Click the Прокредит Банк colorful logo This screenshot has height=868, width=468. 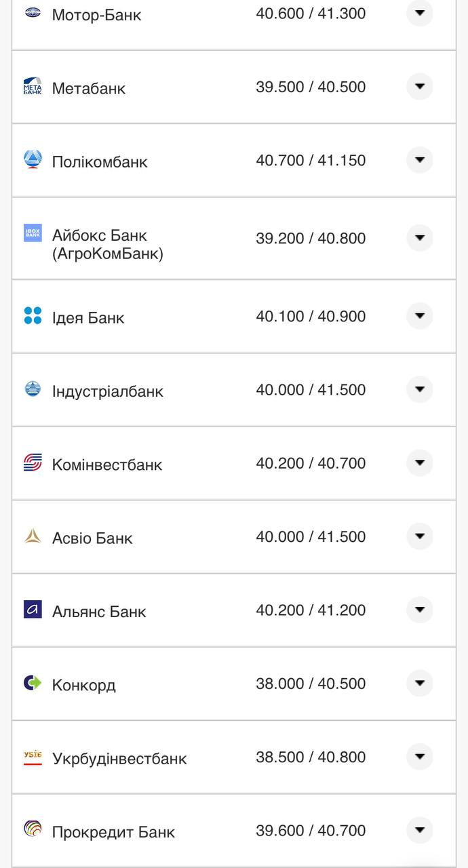pyautogui.click(x=33, y=829)
